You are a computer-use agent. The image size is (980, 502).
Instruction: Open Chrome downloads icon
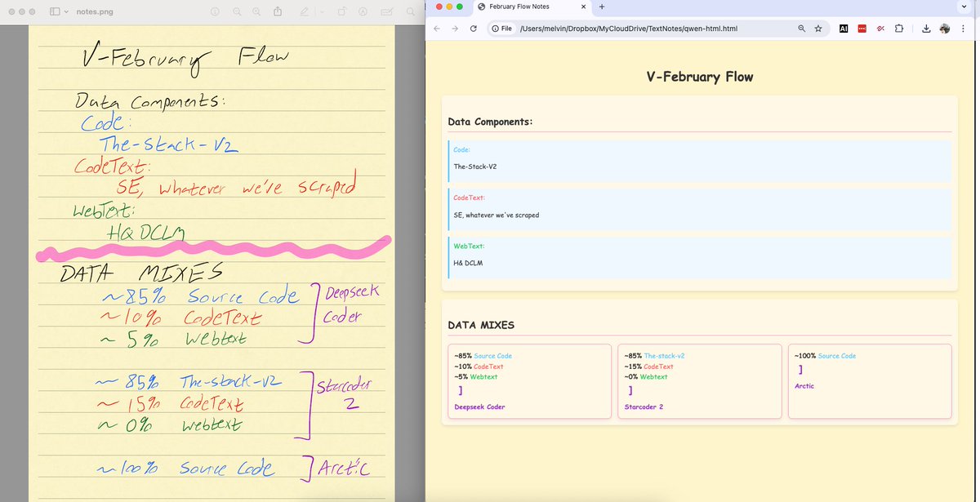(x=926, y=29)
